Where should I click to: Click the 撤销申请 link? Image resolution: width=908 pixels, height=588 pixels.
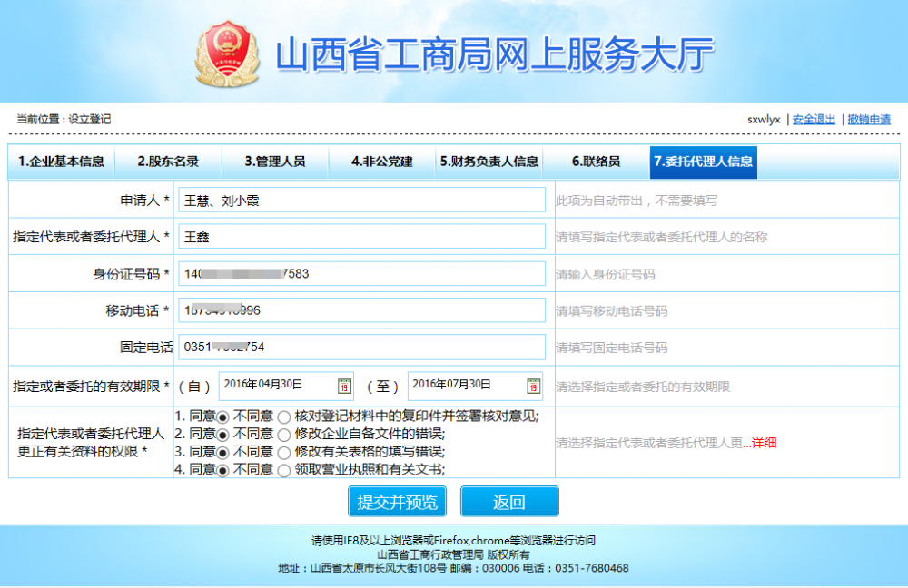coord(869,119)
